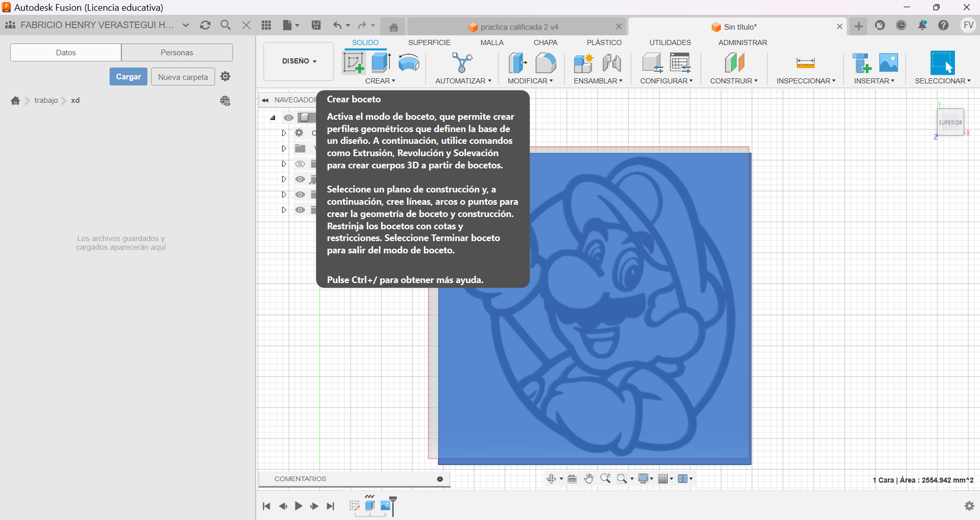Click the Insertar derivación icon
The width and height of the screenshot is (980, 520).
(x=861, y=63)
